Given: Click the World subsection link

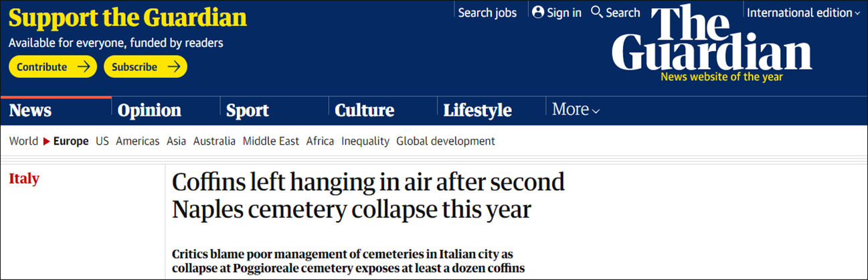Looking at the screenshot, I should 23,141.
